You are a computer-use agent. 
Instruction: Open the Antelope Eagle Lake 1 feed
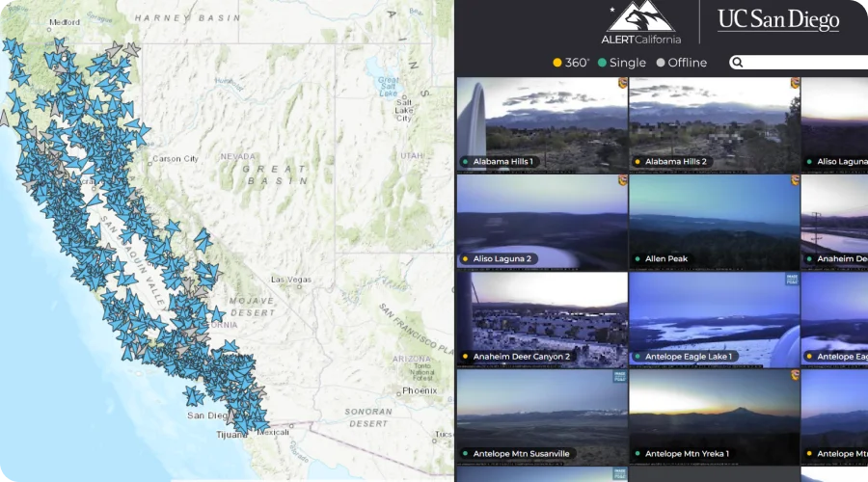714,320
